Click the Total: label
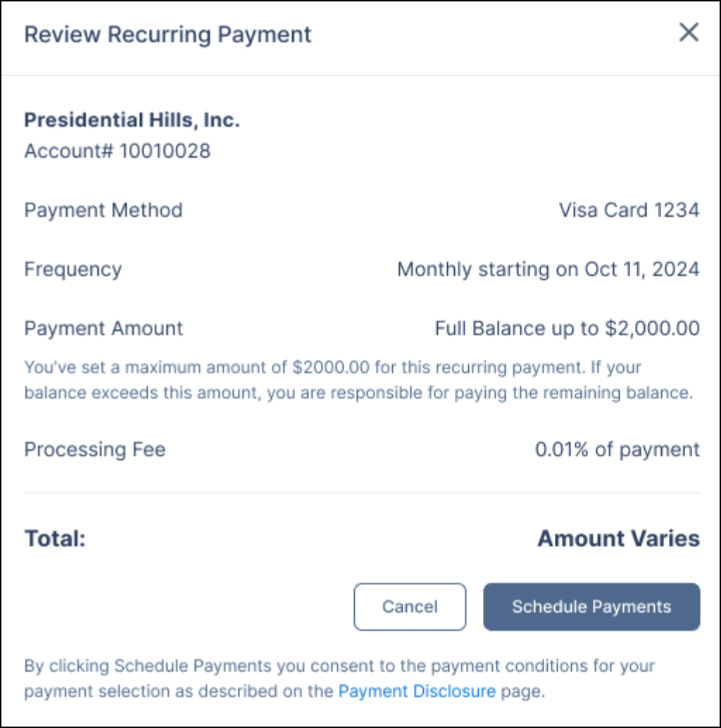Viewport: 721px width, 728px height. [x=55, y=539]
